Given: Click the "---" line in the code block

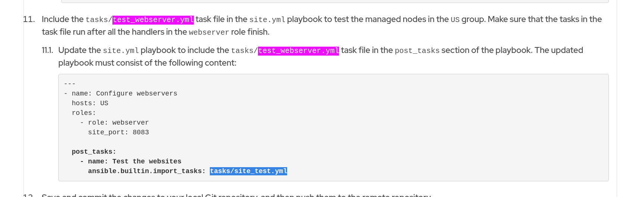Looking at the screenshot, I should tap(70, 84).
